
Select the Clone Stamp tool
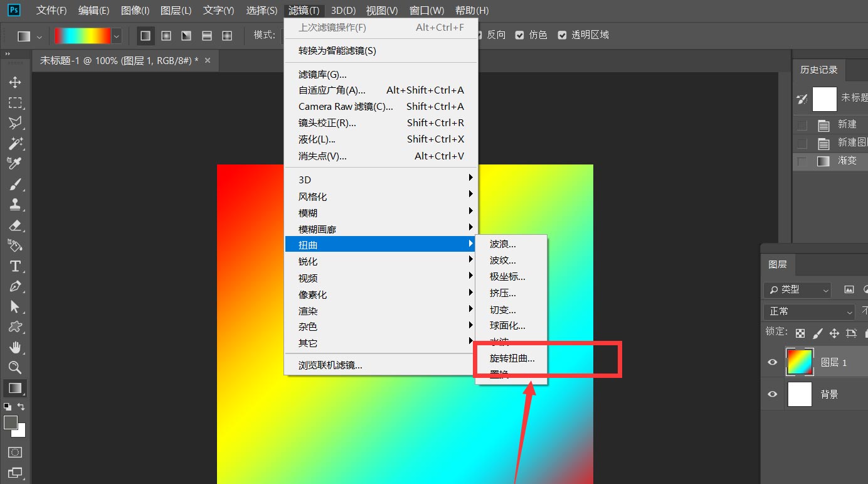[15, 204]
